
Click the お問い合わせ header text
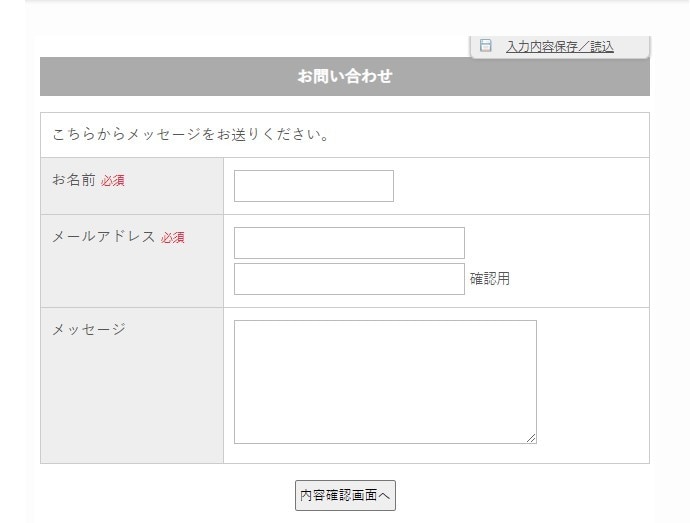click(345, 76)
